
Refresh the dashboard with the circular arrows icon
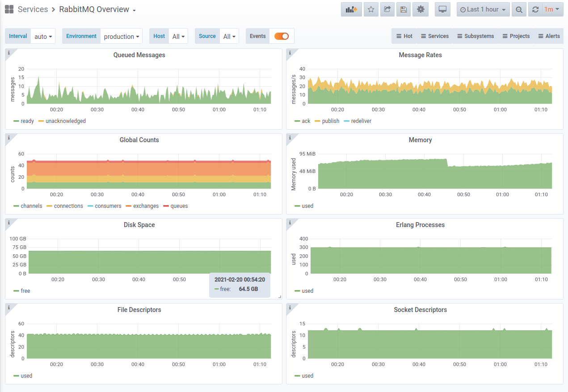[x=535, y=9]
